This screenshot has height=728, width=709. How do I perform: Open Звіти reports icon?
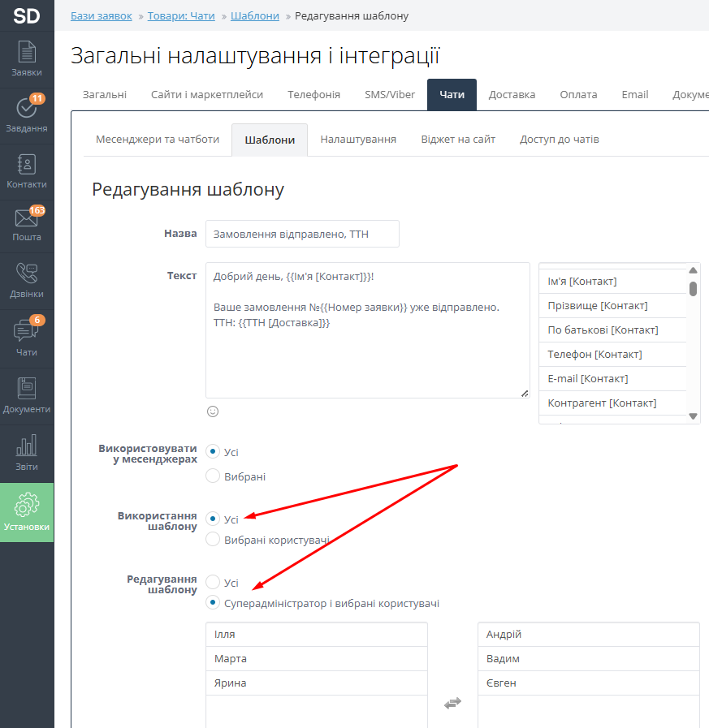coord(27,453)
